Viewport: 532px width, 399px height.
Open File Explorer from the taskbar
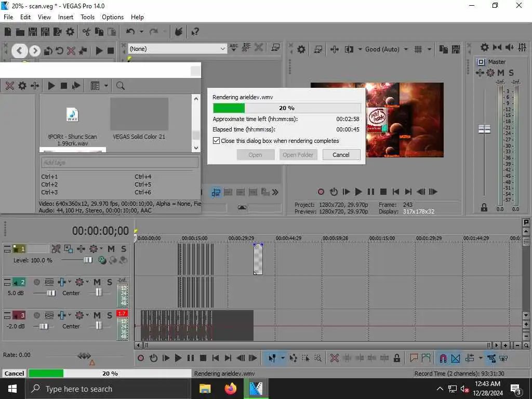[x=205, y=389]
